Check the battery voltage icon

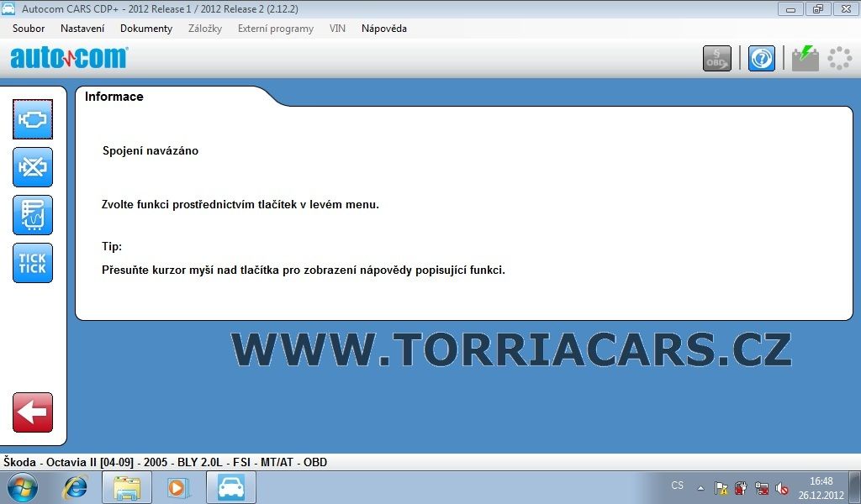tap(805, 58)
